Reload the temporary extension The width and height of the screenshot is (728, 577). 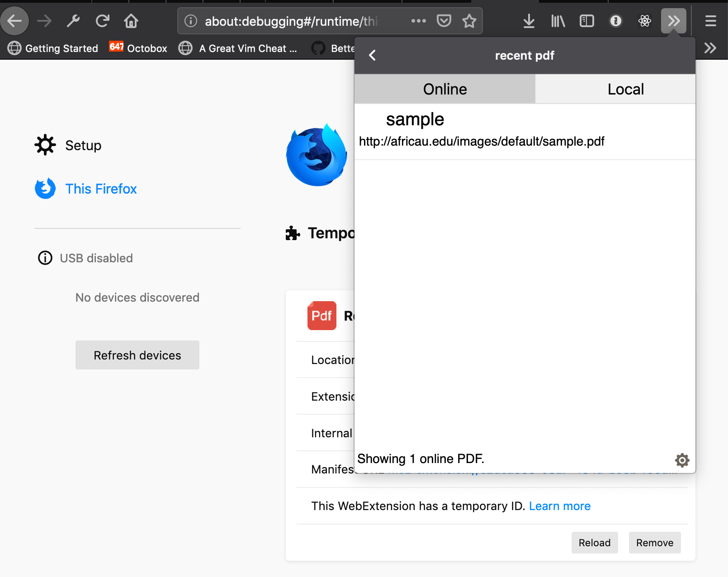coord(595,543)
